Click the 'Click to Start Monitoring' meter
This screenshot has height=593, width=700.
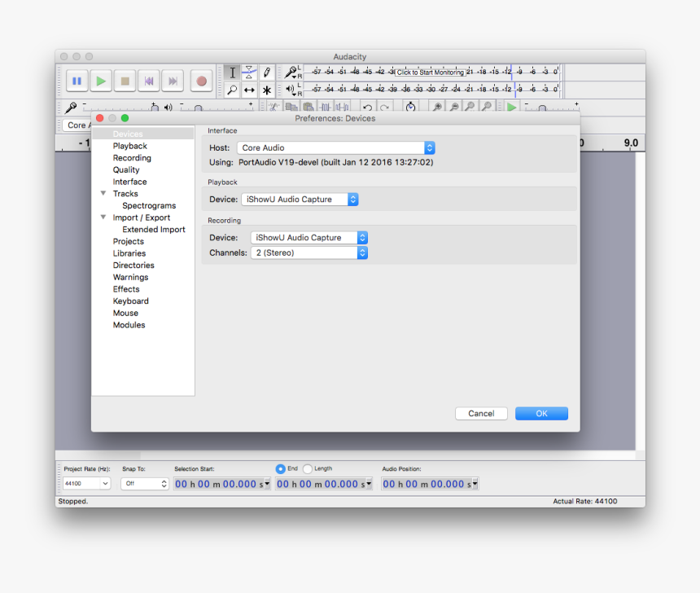tap(431, 72)
